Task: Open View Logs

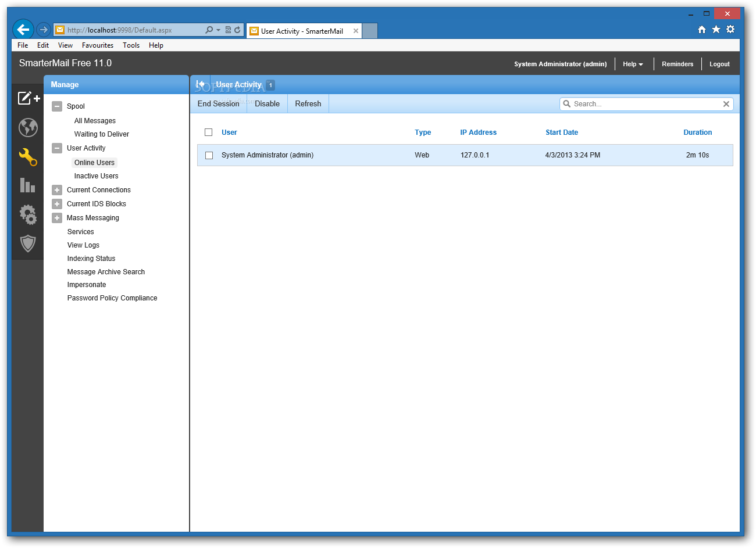Action: point(83,245)
